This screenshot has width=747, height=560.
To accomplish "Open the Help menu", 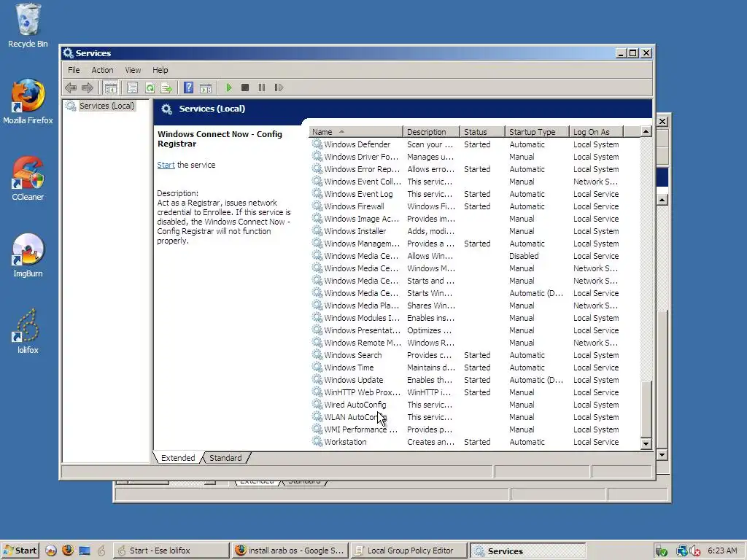I will point(160,70).
